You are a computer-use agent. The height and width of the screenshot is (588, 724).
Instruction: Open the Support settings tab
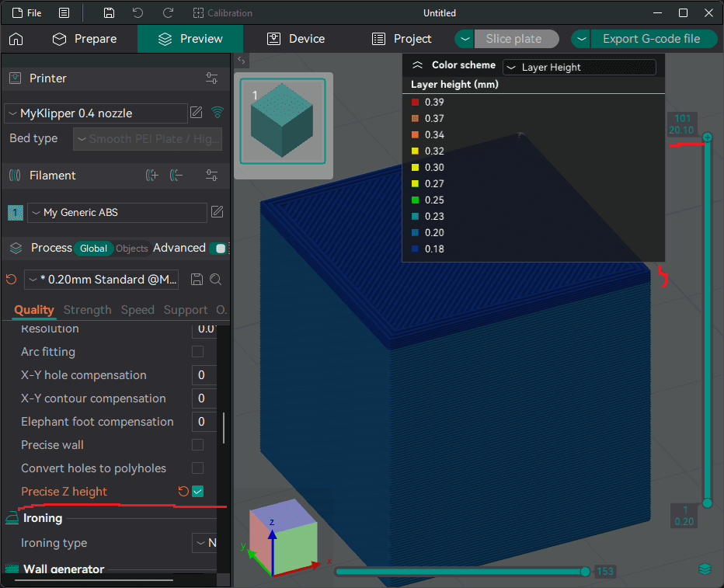pos(186,310)
